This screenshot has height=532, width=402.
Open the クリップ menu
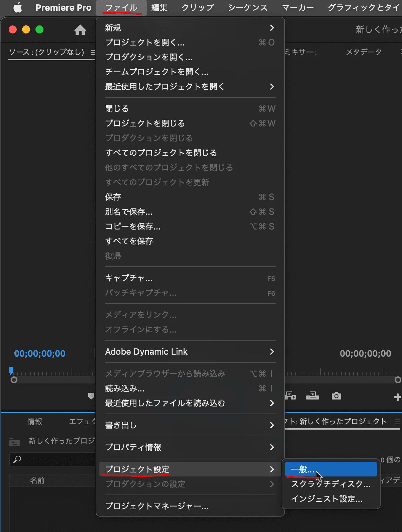pyautogui.click(x=198, y=7)
